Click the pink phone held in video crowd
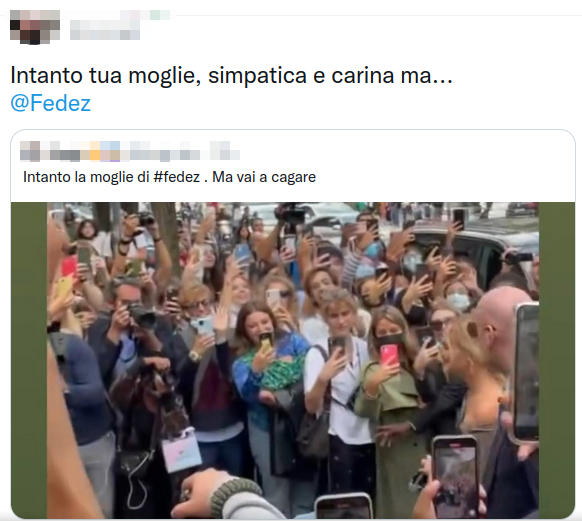Screen dimensions: 582x521 (389, 356)
